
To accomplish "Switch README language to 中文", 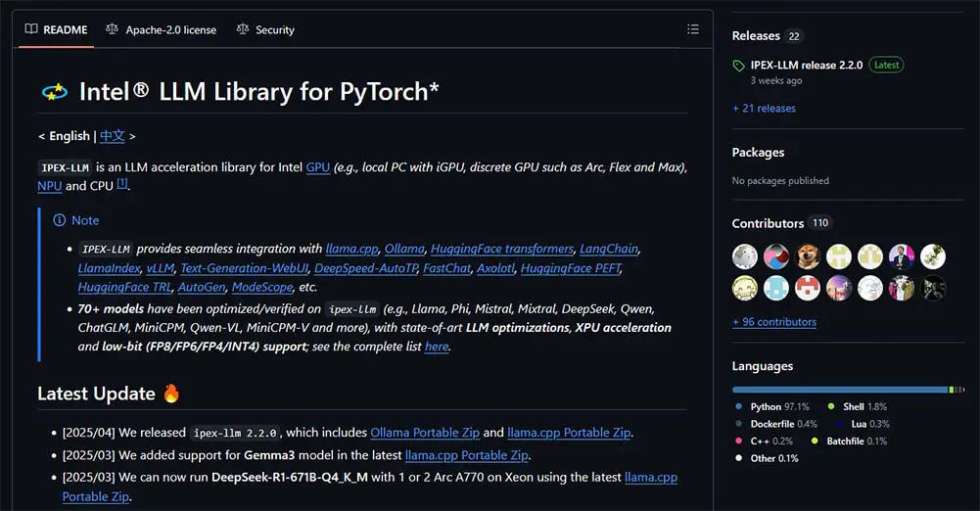I will coord(113,135).
